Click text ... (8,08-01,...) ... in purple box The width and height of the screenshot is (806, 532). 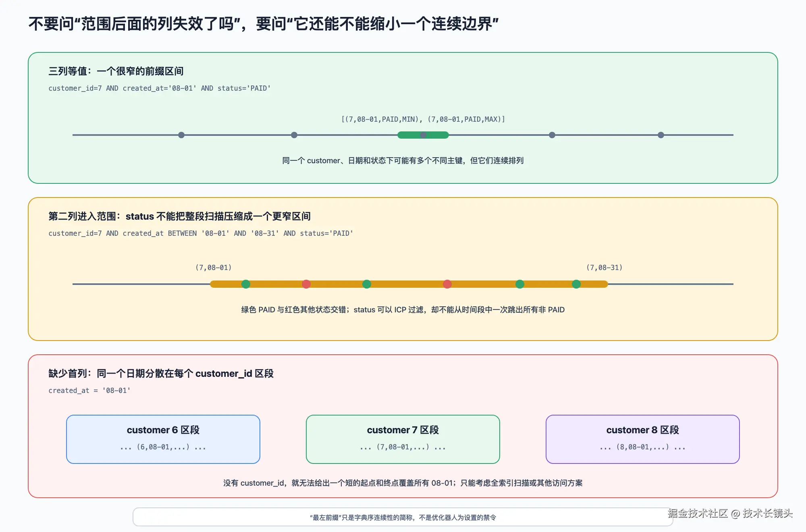(643, 447)
